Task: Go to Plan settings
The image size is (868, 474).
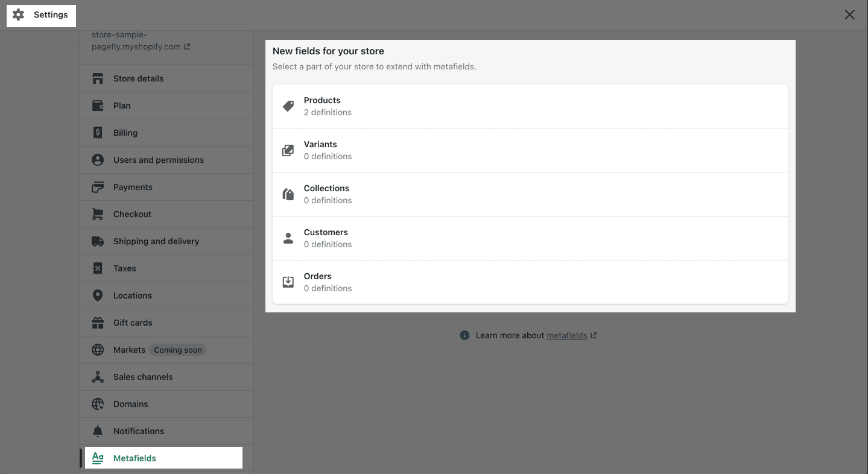Action: 166,106
